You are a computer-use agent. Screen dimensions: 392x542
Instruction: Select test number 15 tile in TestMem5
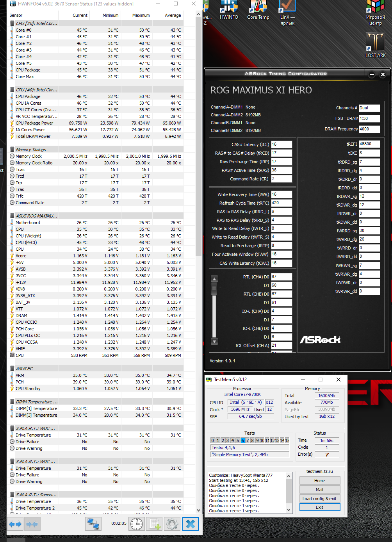pyautogui.click(x=287, y=440)
